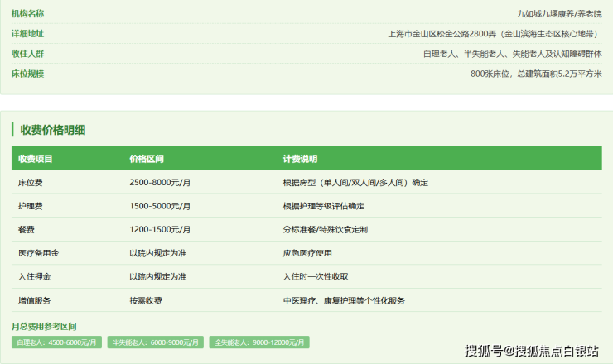Click the 全失能老人：9000-12000元/月 tag
The width and height of the screenshot is (613, 364).
point(259,342)
